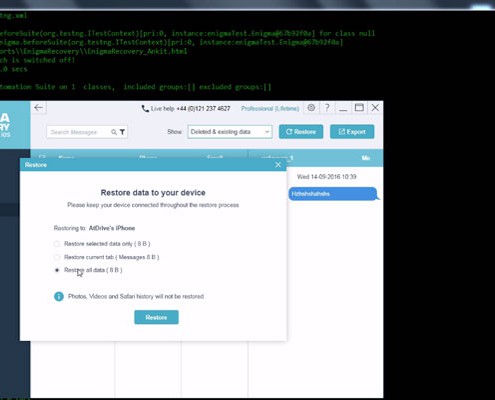Click the Professional (Lifetime) license link

click(x=270, y=109)
